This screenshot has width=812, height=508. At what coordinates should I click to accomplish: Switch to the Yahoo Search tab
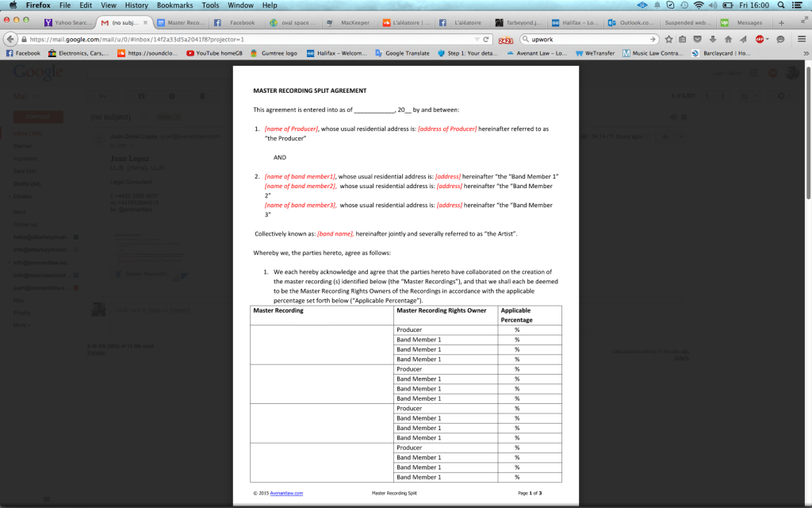tap(68, 23)
